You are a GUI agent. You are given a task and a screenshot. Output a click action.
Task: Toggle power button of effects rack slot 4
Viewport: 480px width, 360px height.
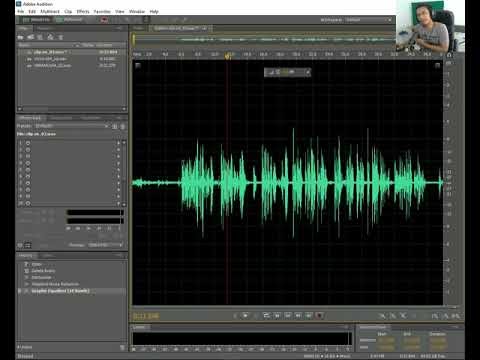point(28,163)
